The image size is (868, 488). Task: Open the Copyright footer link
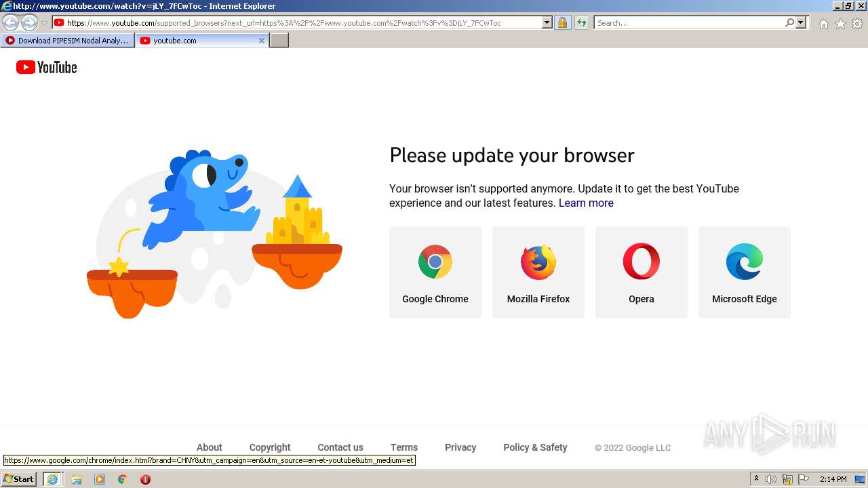[x=270, y=447]
